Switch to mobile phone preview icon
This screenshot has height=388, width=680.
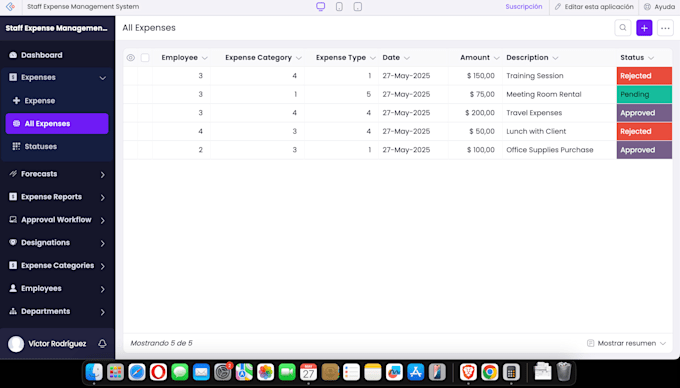point(339,7)
